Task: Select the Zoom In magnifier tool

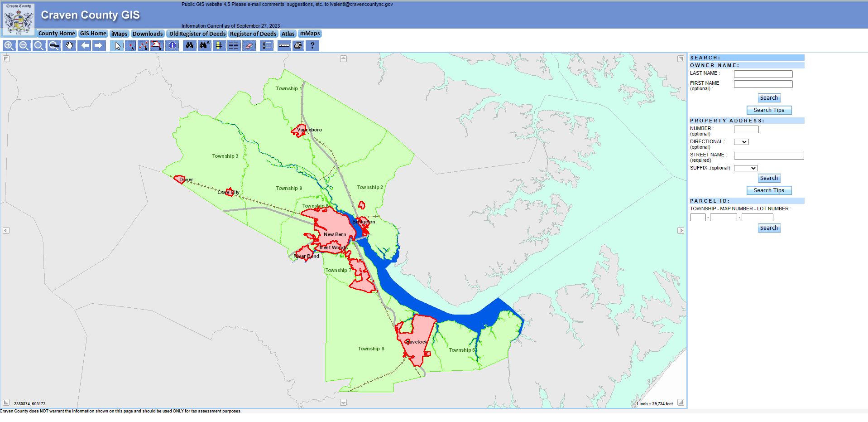Action: click(10, 45)
